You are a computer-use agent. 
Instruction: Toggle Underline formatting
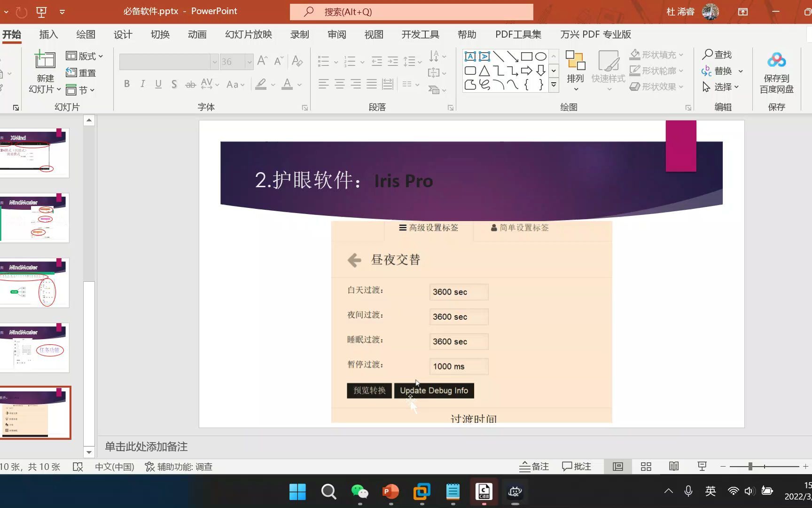click(158, 84)
